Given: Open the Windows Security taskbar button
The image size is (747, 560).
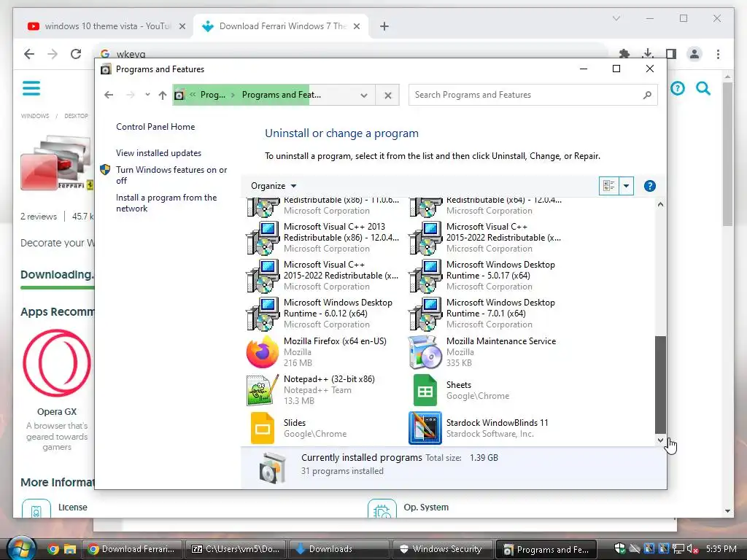Looking at the screenshot, I should coord(442,549).
